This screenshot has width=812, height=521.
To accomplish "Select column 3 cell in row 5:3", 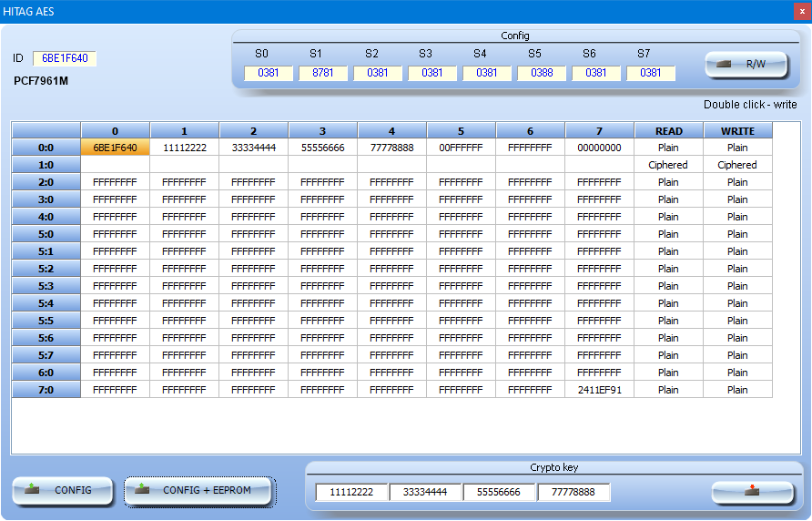I will tap(322, 286).
